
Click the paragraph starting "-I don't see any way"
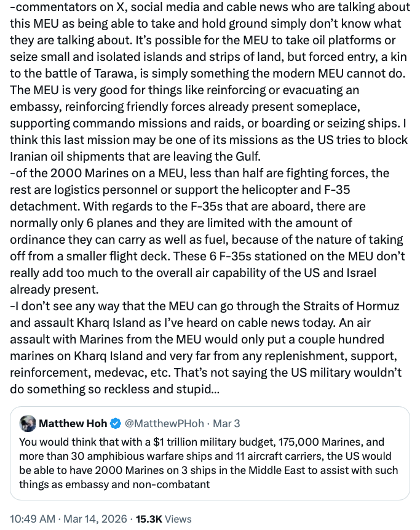pos(209,339)
